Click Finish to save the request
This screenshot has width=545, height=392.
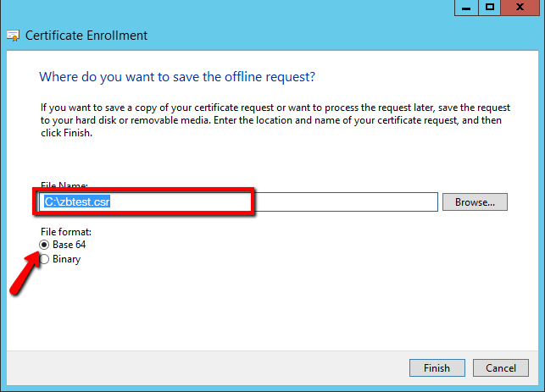point(437,368)
